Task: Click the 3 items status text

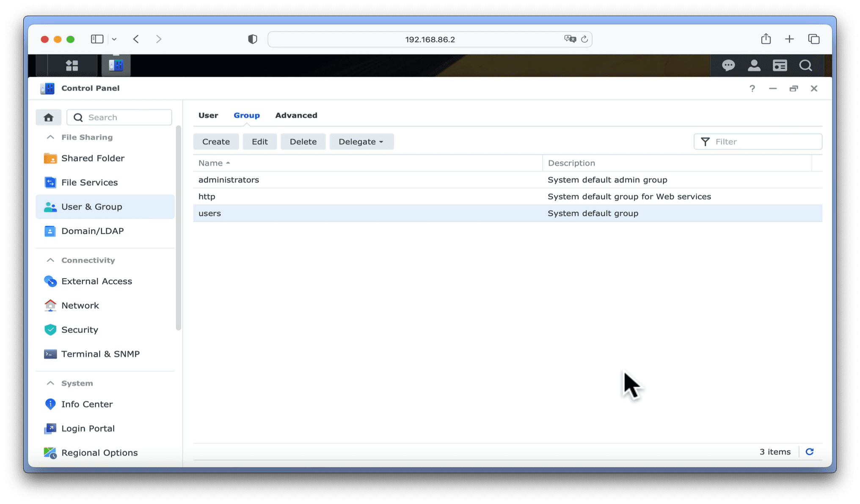Action: [x=775, y=452]
